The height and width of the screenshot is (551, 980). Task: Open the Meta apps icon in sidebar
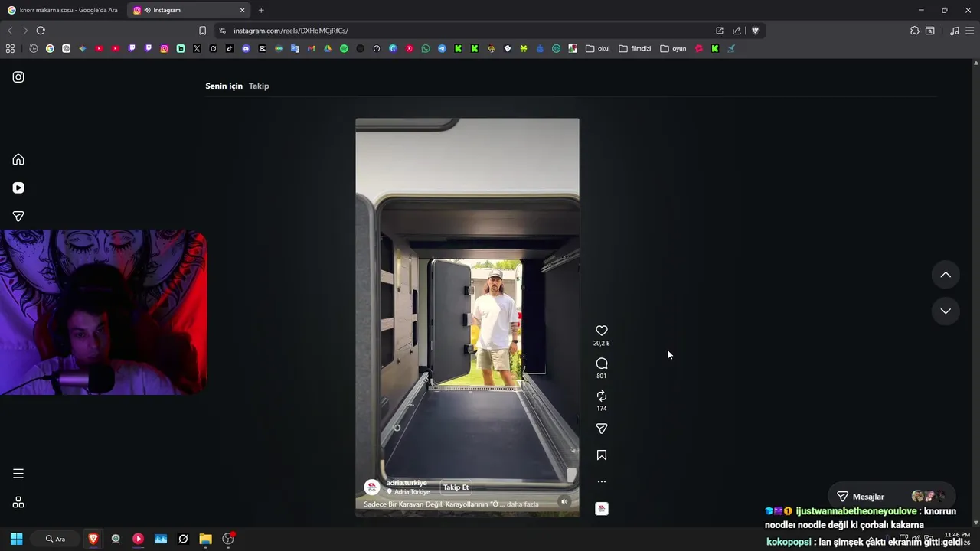[18, 502]
